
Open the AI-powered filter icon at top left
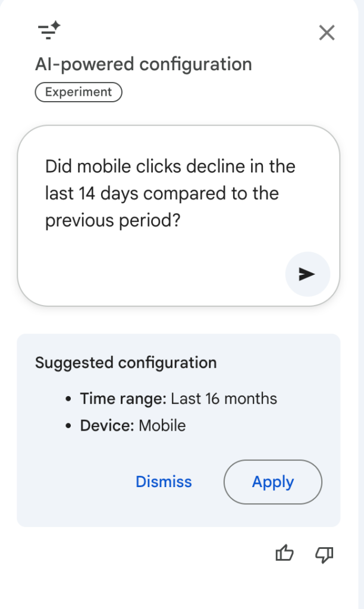(48, 32)
